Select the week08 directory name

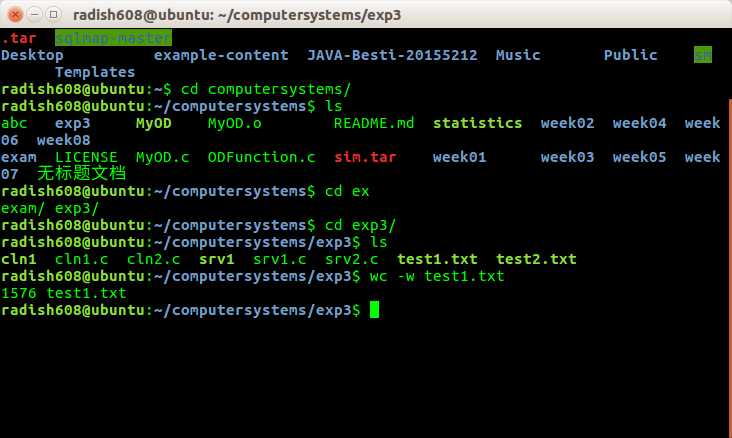click(x=63, y=140)
